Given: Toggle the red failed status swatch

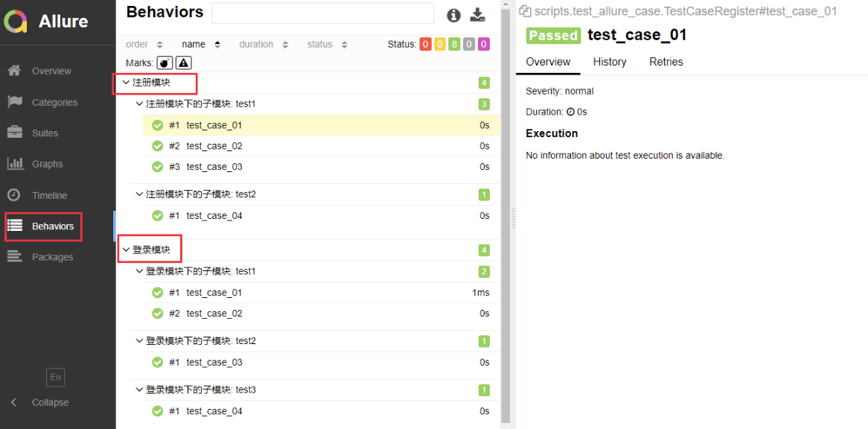Looking at the screenshot, I should 425,44.
